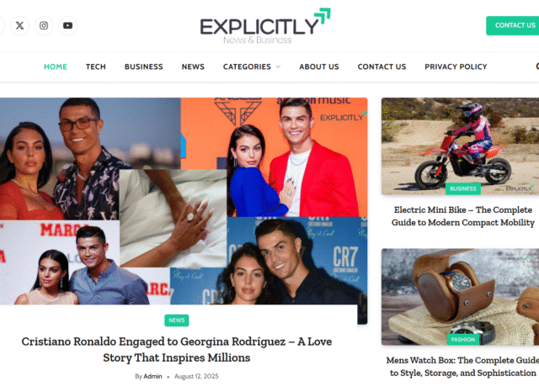Open the YouTube social icon
Screen dimensions: 539x392
pyautogui.click(x=67, y=25)
